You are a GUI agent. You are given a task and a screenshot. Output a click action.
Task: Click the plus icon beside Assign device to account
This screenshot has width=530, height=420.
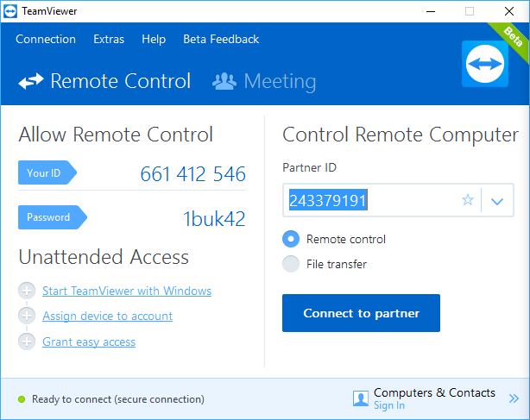(27, 316)
